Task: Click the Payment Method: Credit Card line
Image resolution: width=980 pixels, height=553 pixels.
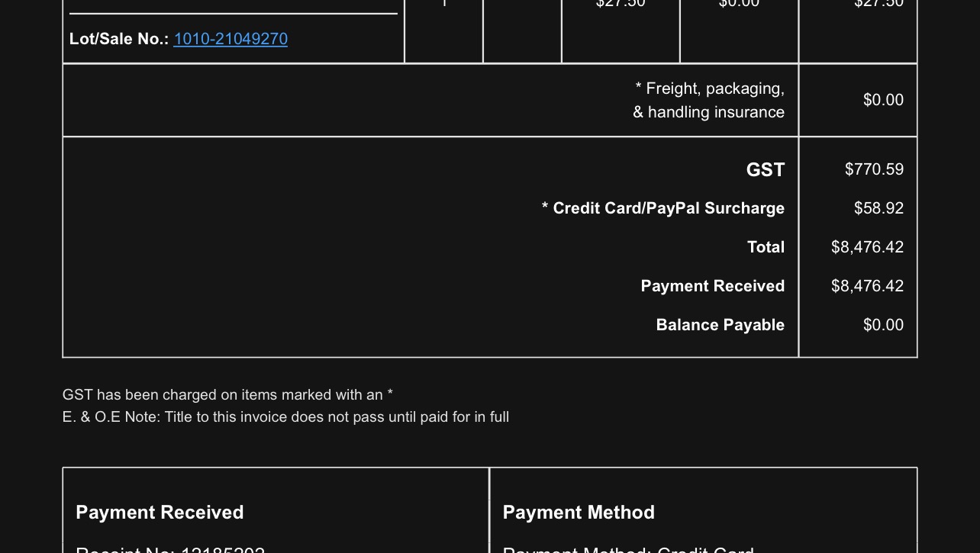Action: click(x=627, y=549)
